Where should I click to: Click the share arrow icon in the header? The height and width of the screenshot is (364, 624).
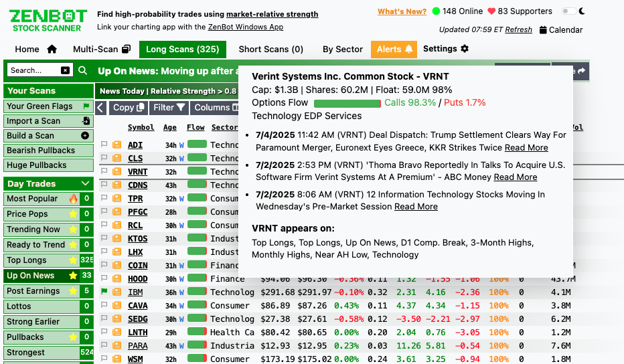click(x=581, y=71)
